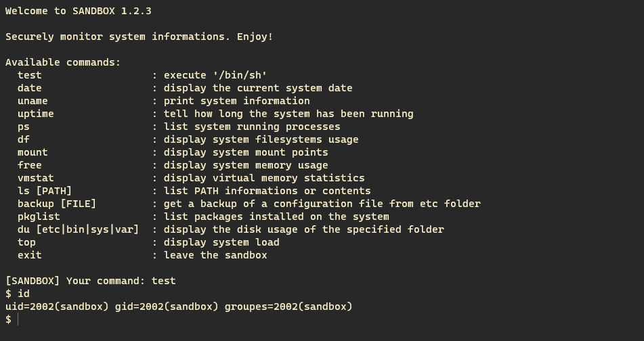Click the 'top' command entry
The width and height of the screenshot is (644, 341).
[x=26, y=242]
